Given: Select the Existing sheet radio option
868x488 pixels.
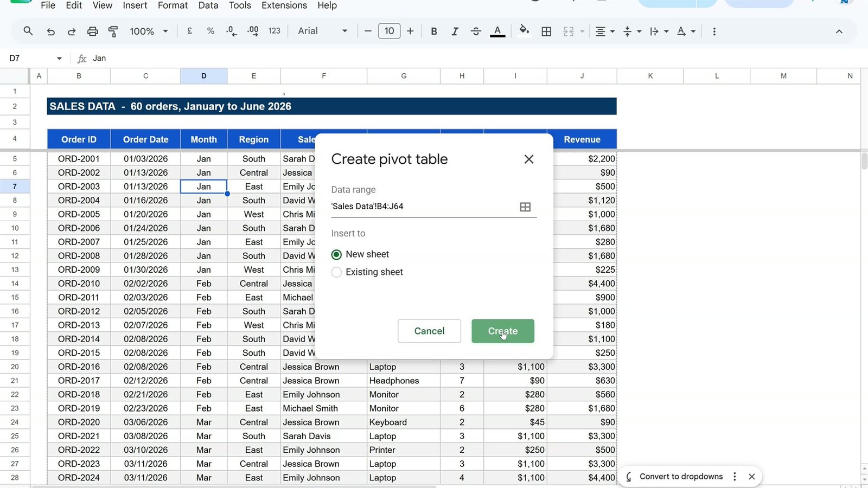Looking at the screenshot, I should (x=336, y=272).
